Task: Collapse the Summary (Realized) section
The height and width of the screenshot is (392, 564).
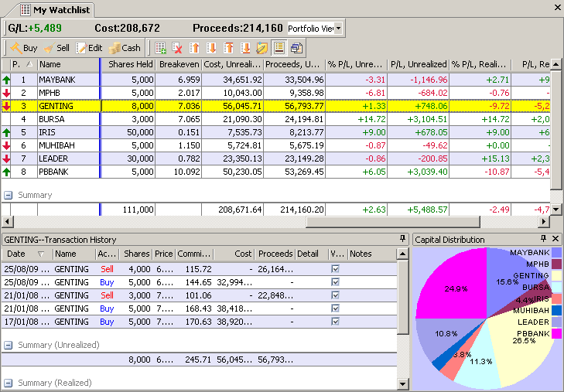Action: tap(8, 383)
